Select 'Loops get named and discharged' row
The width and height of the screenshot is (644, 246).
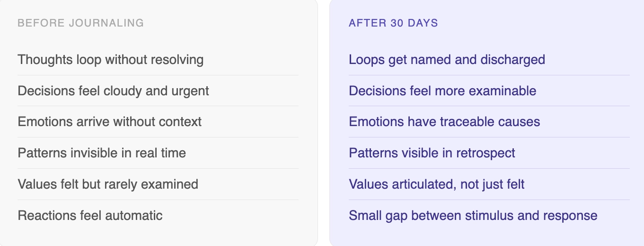coord(447,60)
